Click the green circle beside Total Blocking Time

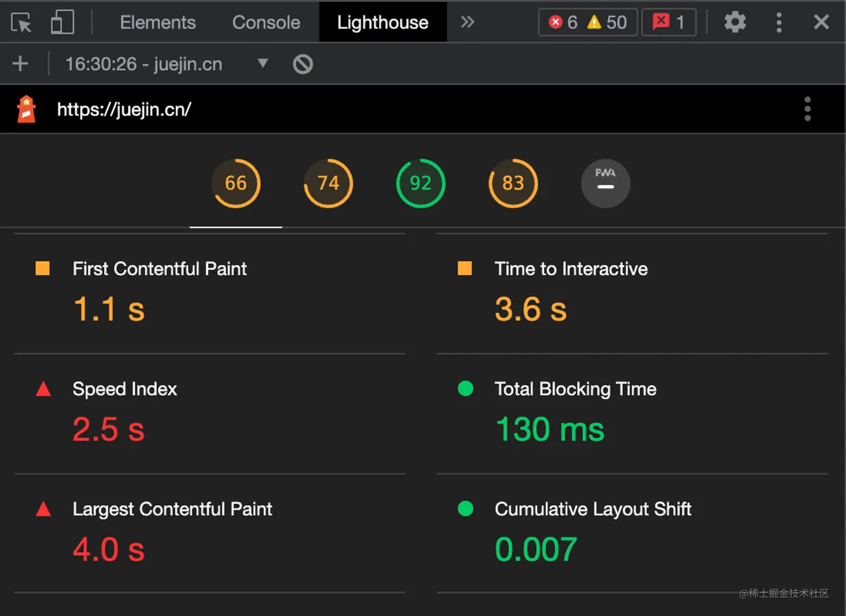(466, 388)
